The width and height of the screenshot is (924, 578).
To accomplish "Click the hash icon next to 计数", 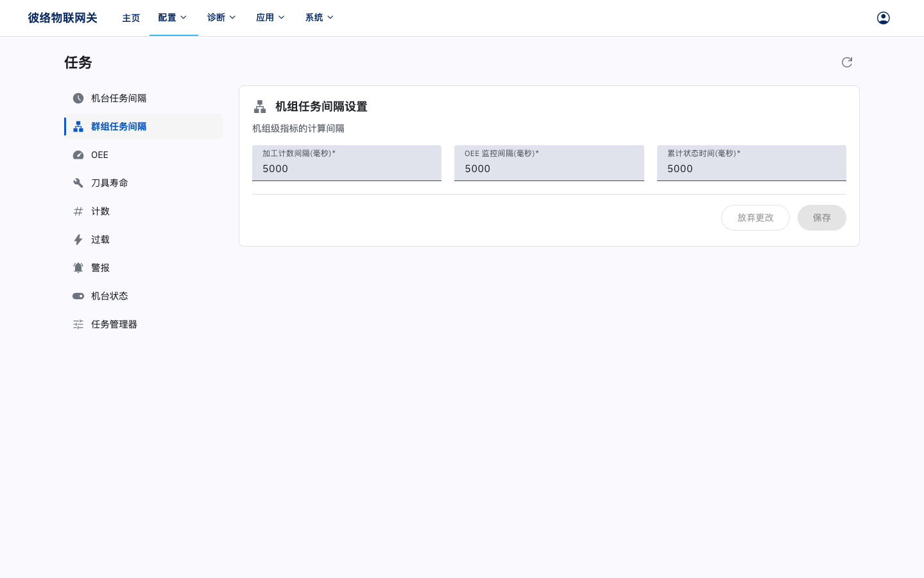I will (x=78, y=211).
